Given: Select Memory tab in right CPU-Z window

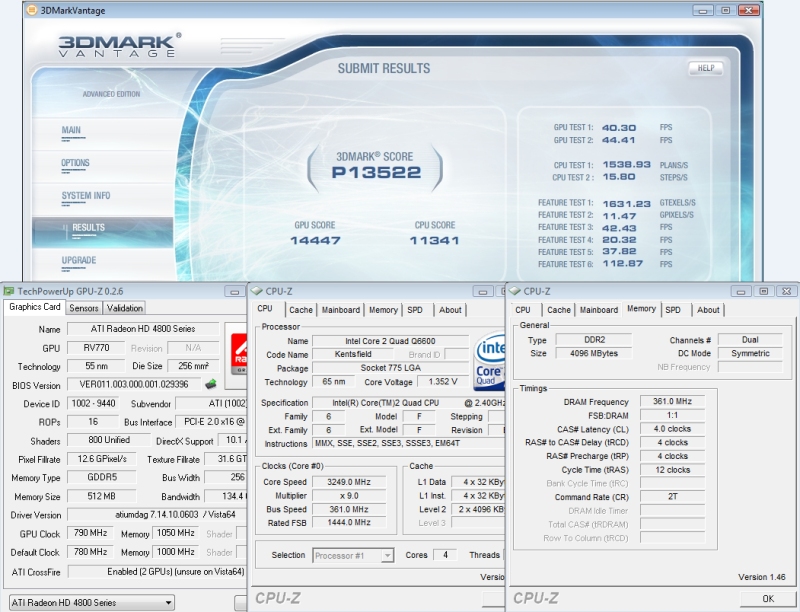Looking at the screenshot, I should (x=641, y=309).
